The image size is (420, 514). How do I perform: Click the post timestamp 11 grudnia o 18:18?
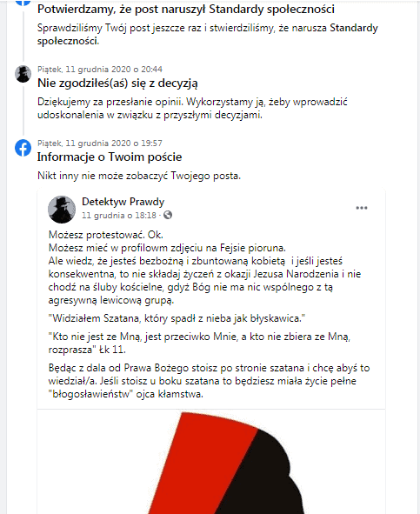click(119, 216)
